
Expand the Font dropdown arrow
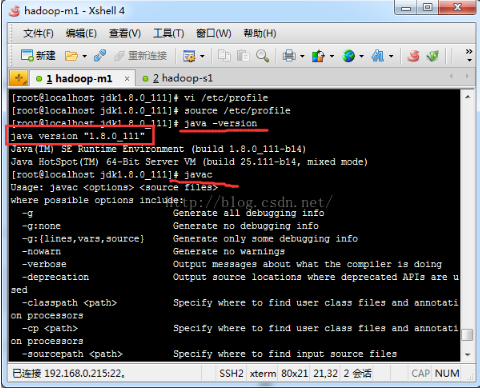pos(391,56)
